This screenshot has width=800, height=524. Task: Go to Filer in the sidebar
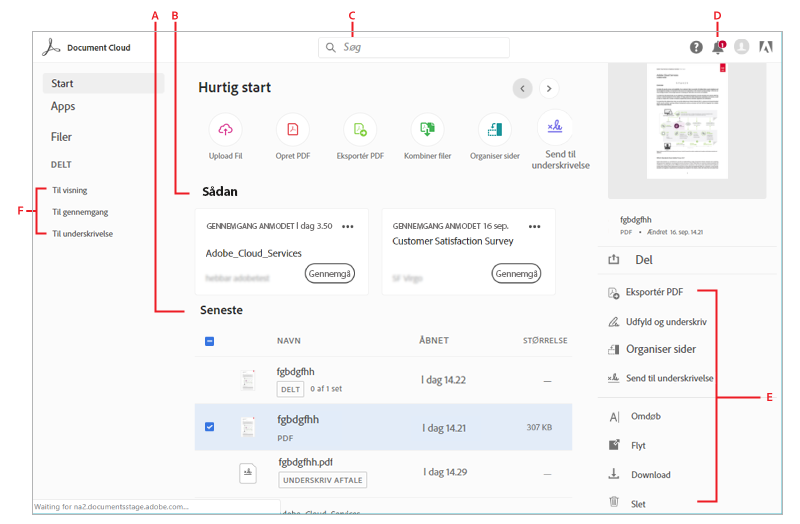62,137
